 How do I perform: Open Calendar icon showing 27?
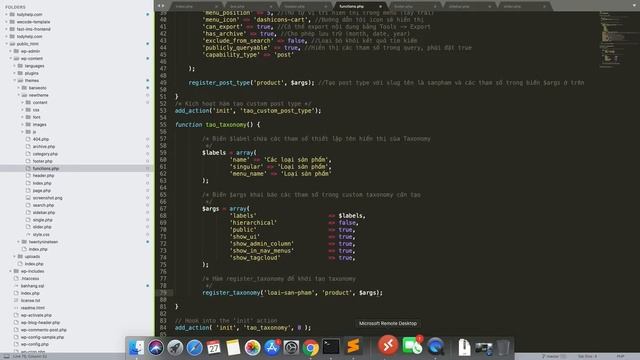(x=214, y=347)
